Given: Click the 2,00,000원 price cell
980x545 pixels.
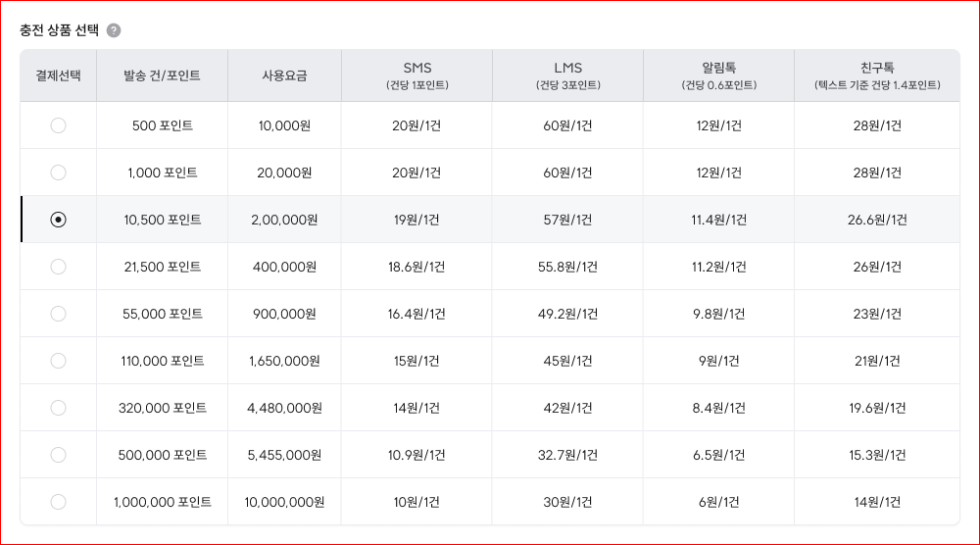Looking at the screenshot, I should (284, 220).
